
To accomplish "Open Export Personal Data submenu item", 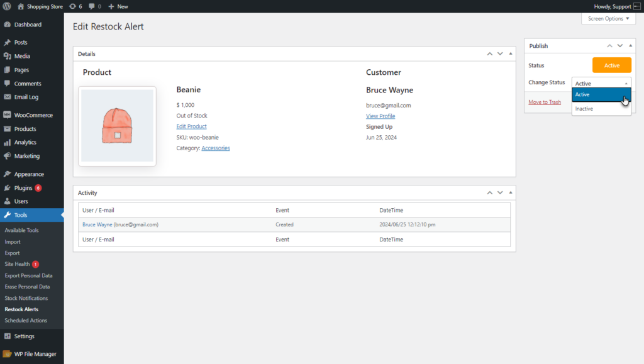I will coord(28,275).
